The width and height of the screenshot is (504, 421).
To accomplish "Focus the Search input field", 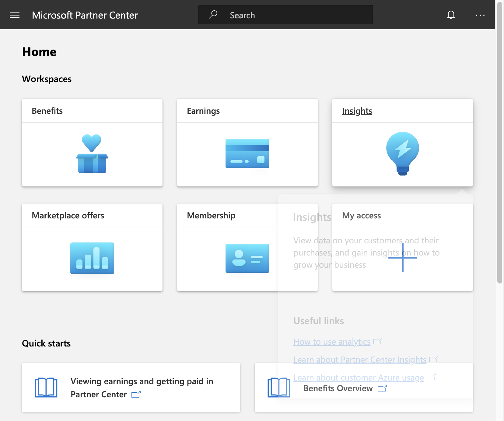I will [285, 15].
